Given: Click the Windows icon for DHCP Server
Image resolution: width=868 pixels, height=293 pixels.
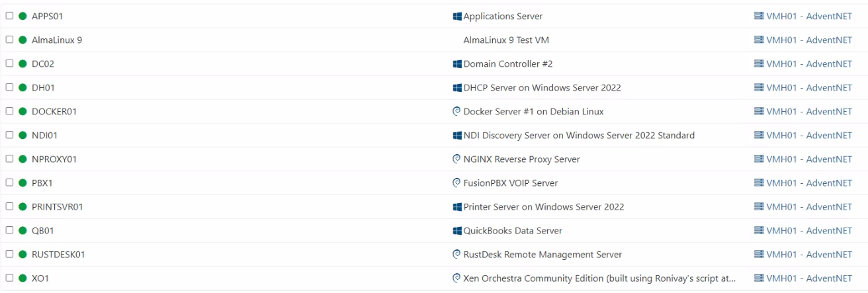Looking at the screenshot, I should click(x=457, y=87).
